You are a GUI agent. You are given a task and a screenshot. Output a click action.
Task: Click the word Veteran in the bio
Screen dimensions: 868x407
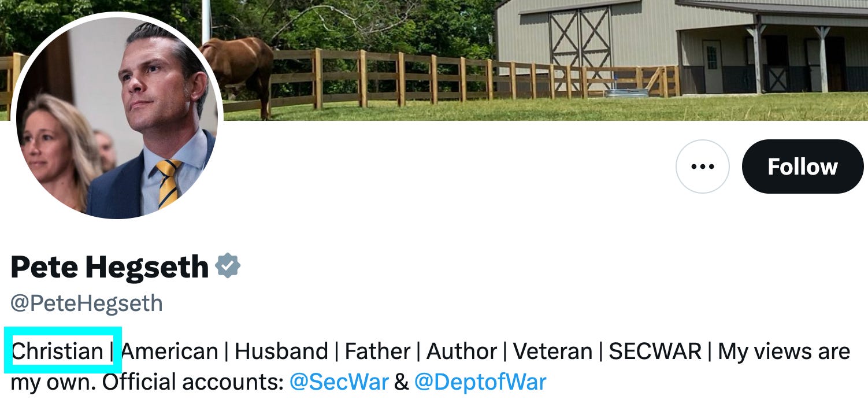pyautogui.click(x=553, y=351)
